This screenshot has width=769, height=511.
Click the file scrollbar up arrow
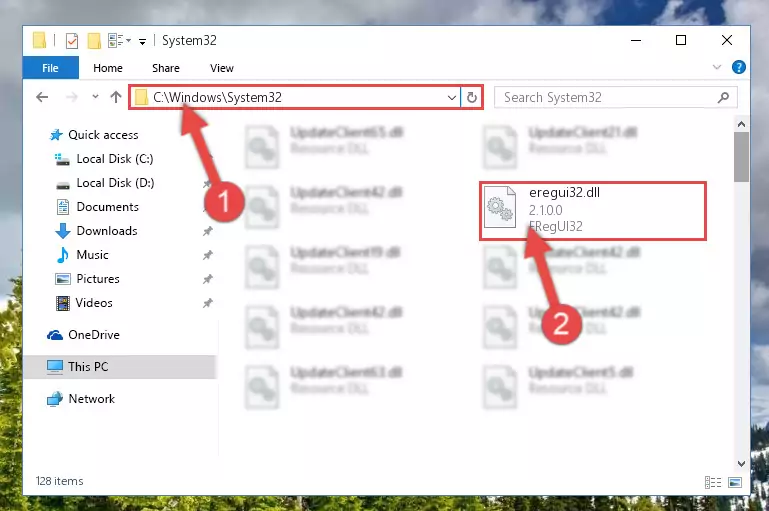click(741, 124)
